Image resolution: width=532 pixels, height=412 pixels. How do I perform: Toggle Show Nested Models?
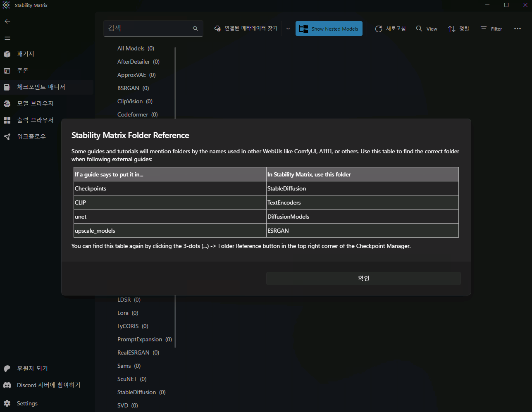coord(329,29)
